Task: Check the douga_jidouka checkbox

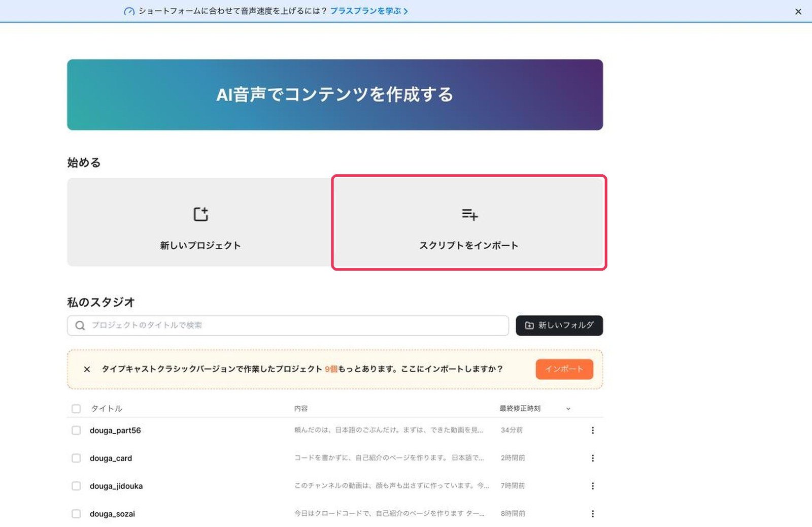Action: [x=76, y=486]
